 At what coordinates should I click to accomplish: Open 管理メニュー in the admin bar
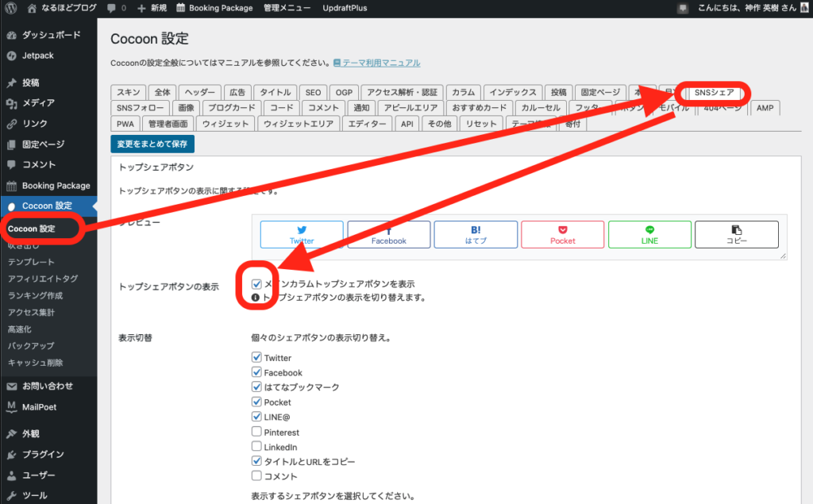(287, 8)
